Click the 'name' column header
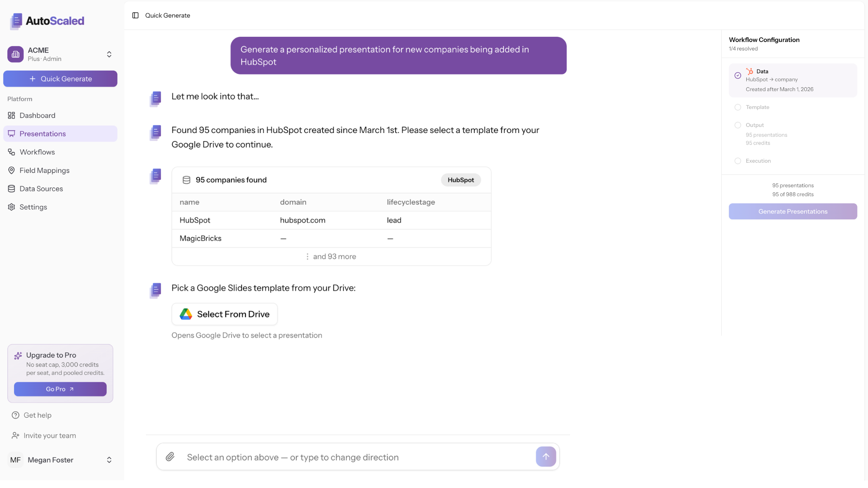The height and width of the screenshot is (488, 868). (189, 202)
